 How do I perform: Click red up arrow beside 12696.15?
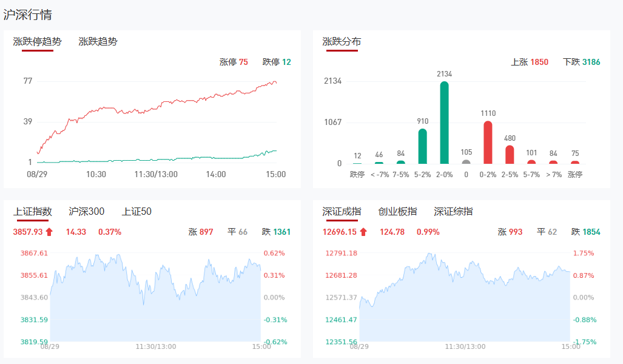coord(363,232)
